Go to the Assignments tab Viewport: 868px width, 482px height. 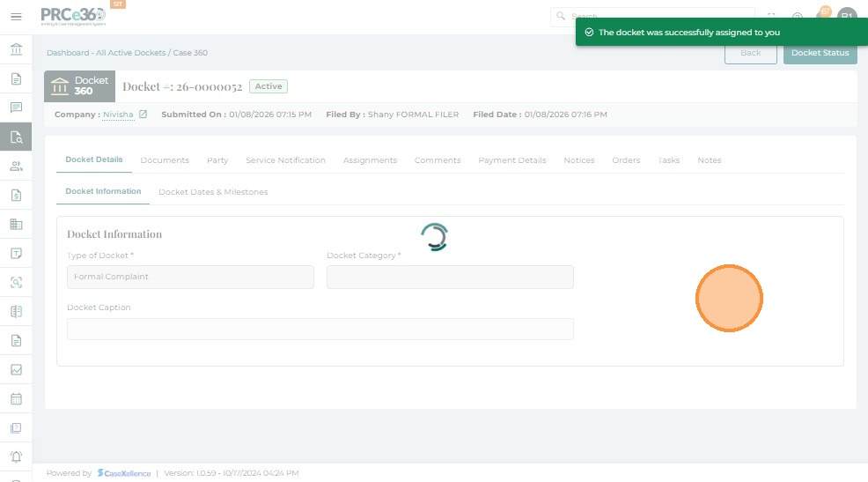(x=370, y=160)
